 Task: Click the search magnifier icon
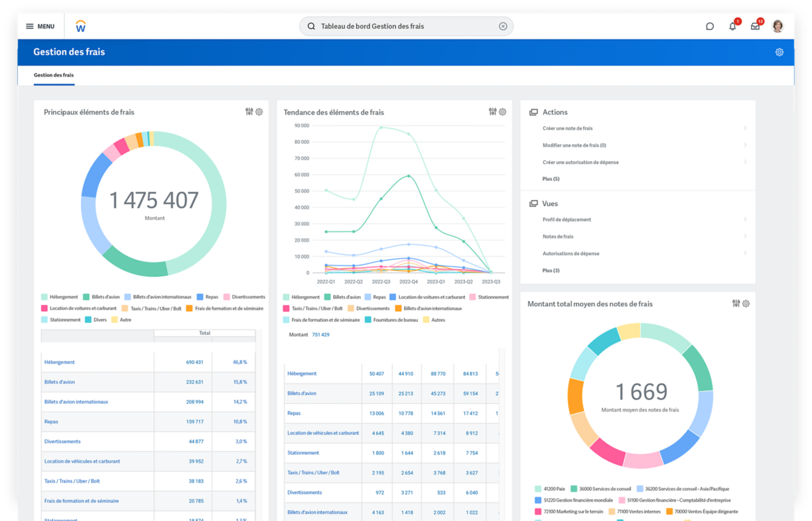(x=311, y=26)
